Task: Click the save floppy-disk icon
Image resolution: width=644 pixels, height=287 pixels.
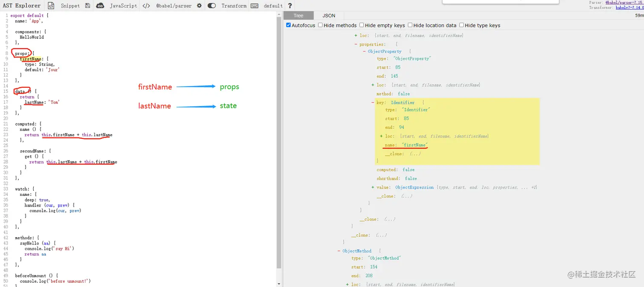Action: coord(87,6)
